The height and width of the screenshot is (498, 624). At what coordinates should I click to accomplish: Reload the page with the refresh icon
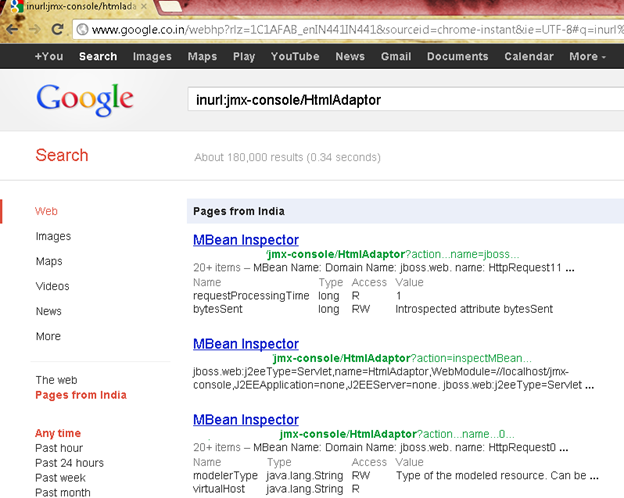pos(58,30)
